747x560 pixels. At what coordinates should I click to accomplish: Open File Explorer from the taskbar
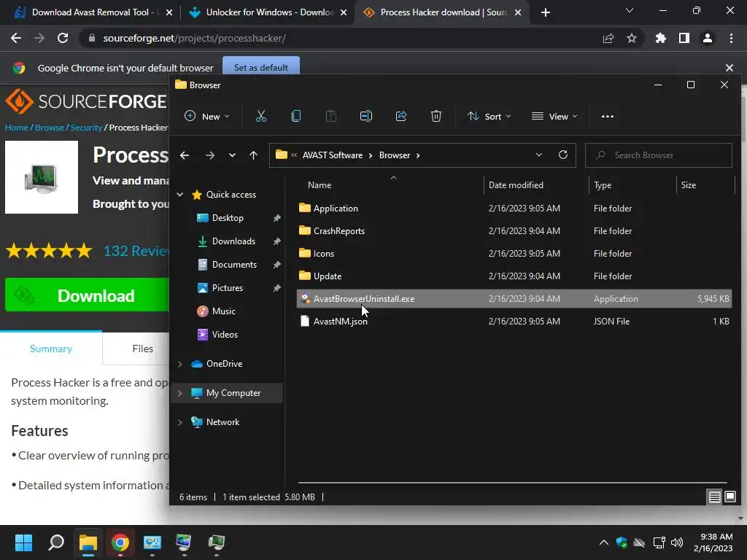pos(88,542)
